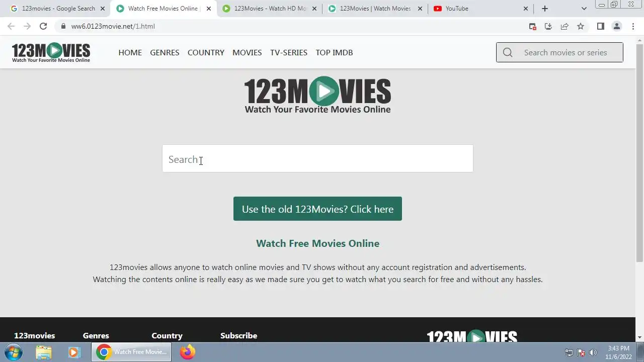Image resolution: width=644 pixels, height=362 pixels.
Task: Click the footer 'Country' heading
Action: point(167,335)
